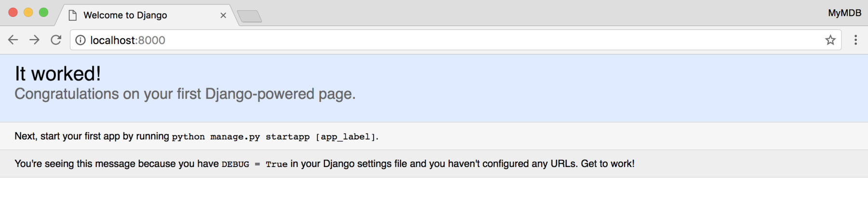Screen dimensions: 868x208
Task: Close the browser window with red button
Action: point(13,13)
